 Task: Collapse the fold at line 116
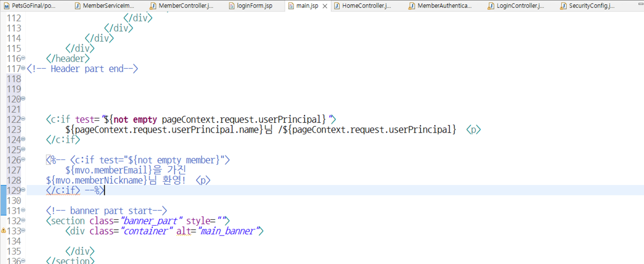click(23, 58)
